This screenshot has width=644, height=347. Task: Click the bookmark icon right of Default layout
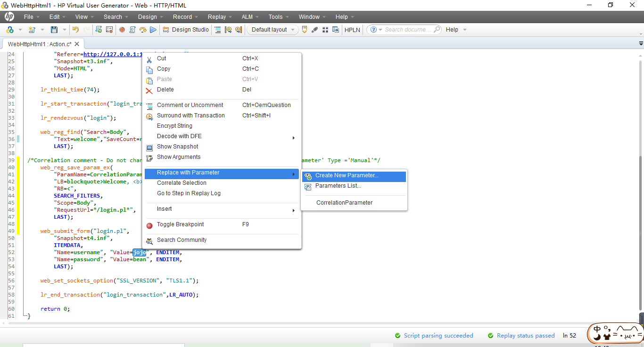tap(304, 30)
